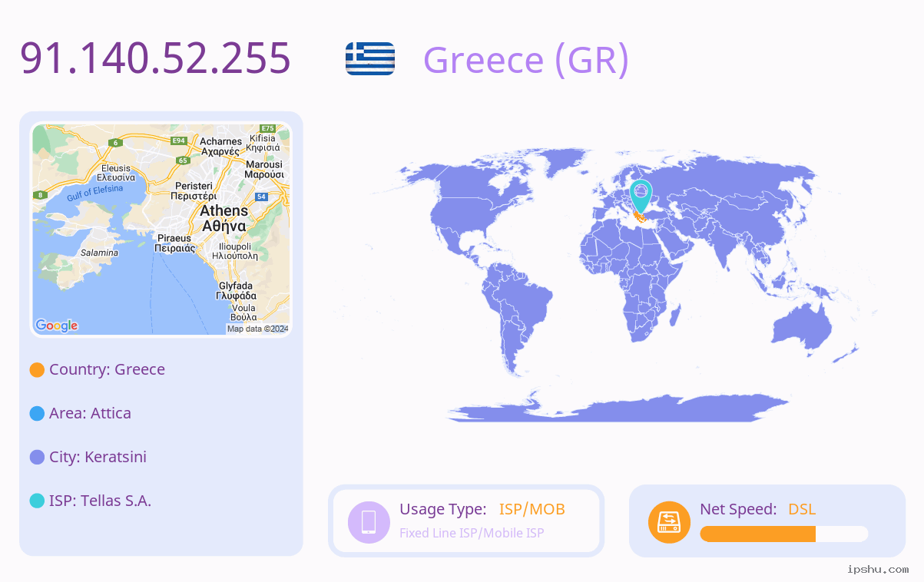The height and width of the screenshot is (582, 924).
Task: Click the Net Speed progress bar
Action: click(784, 534)
